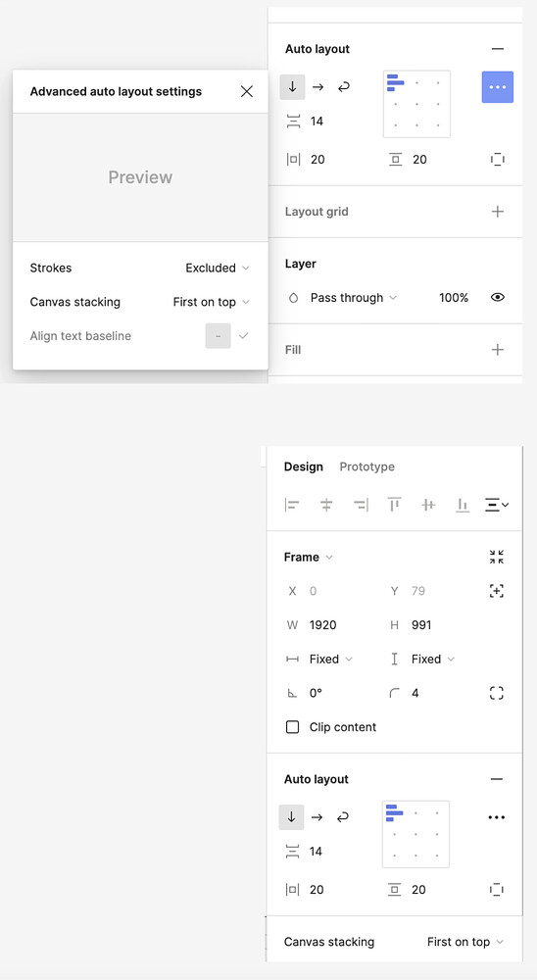Toggle Align text baseline checkmark option

click(x=244, y=335)
